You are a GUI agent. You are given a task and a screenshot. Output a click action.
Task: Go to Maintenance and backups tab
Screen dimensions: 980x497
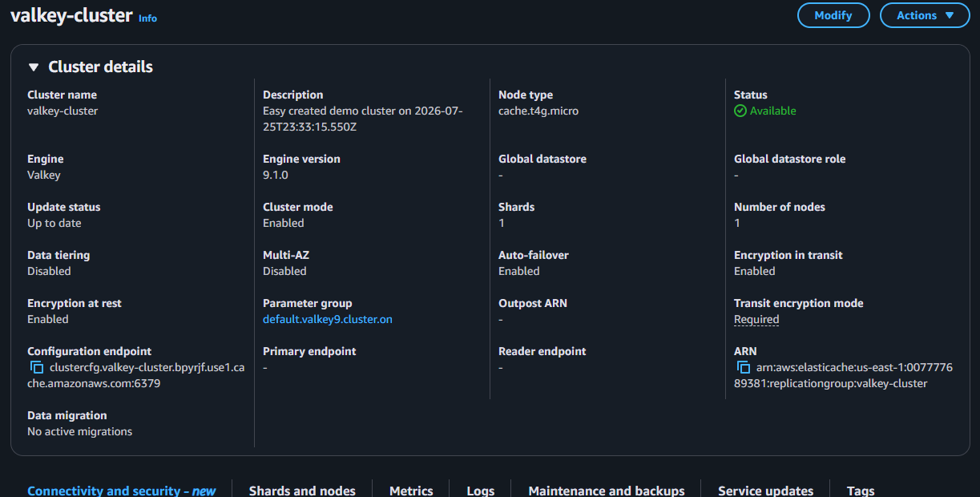pos(607,491)
